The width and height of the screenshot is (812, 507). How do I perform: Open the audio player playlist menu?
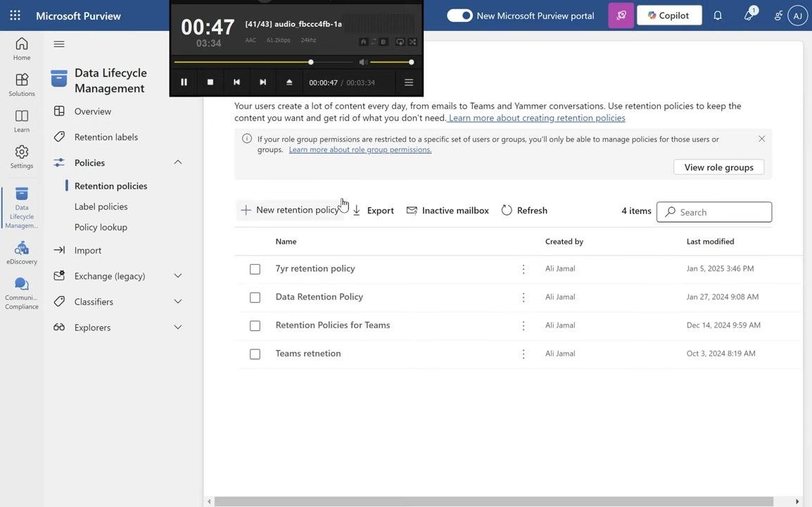409,82
